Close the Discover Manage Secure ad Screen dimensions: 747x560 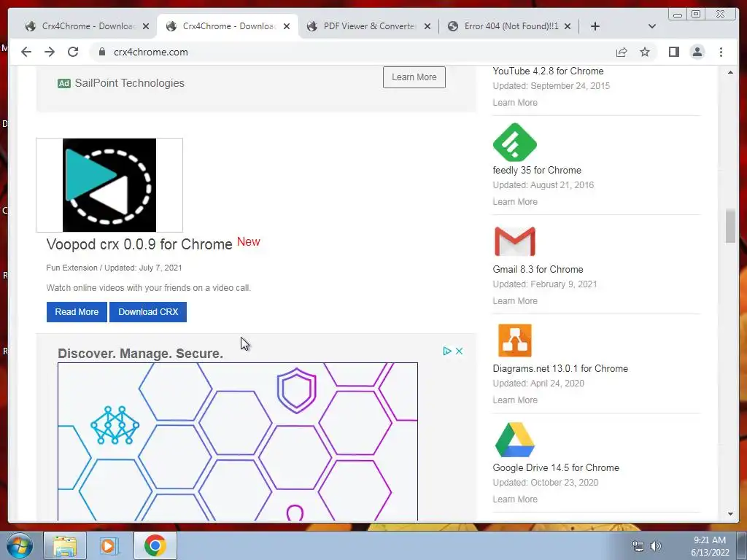[460, 351]
